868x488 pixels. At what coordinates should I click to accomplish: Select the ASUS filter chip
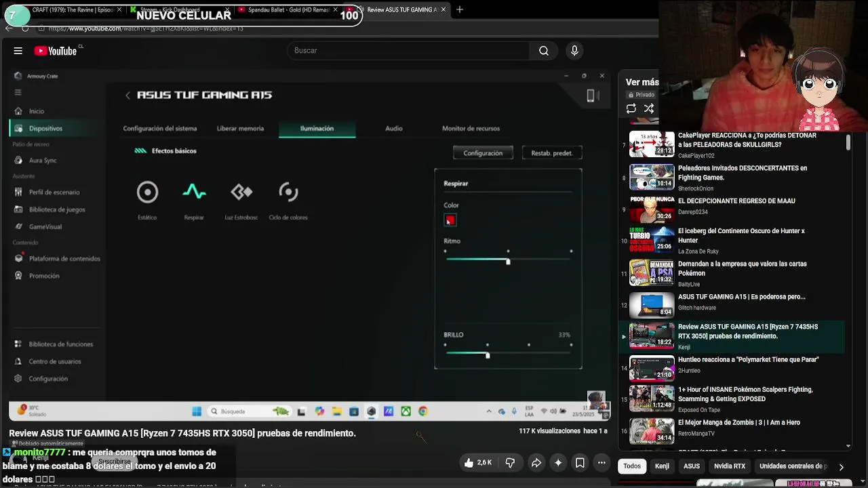[x=692, y=466]
